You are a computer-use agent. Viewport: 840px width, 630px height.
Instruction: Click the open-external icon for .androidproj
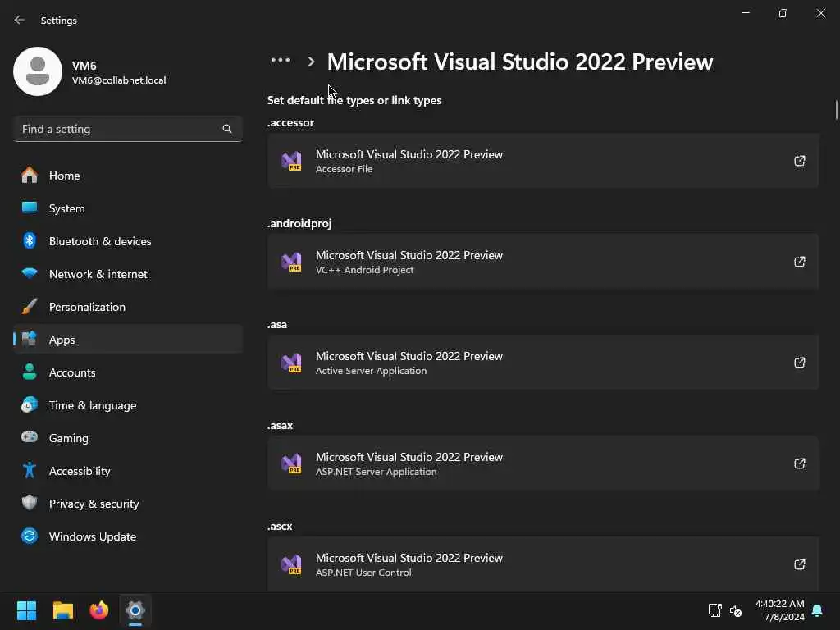point(799,262)
